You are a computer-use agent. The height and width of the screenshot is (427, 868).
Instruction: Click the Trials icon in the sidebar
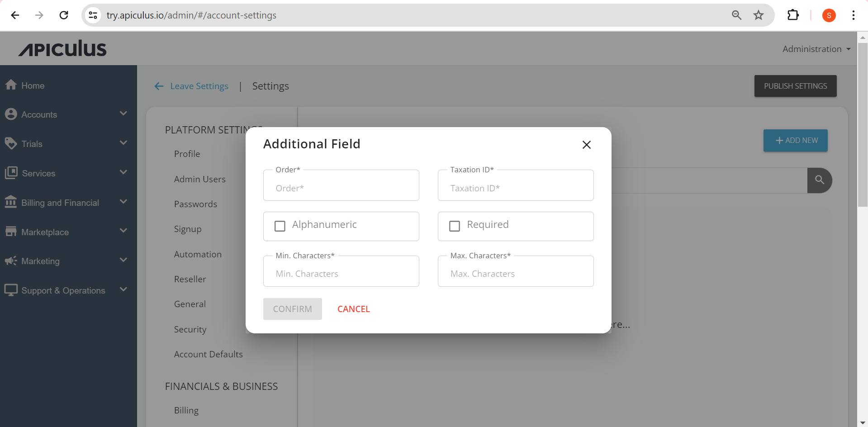pos(11,143)
